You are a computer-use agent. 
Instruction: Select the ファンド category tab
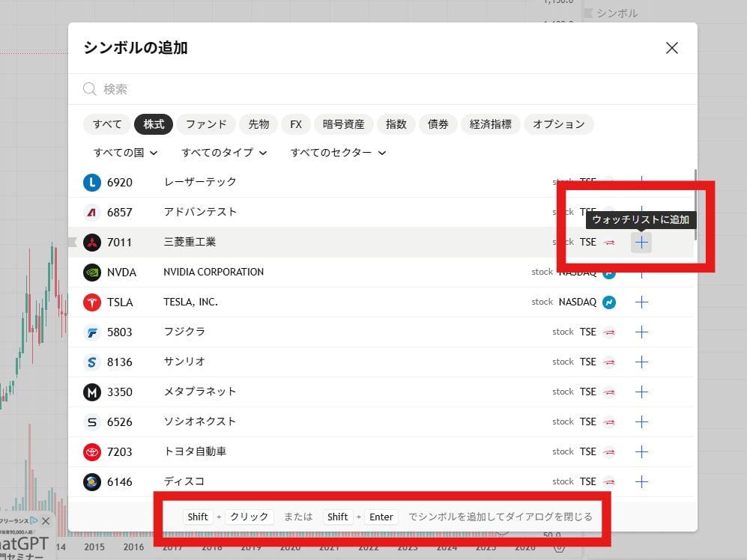206,124
